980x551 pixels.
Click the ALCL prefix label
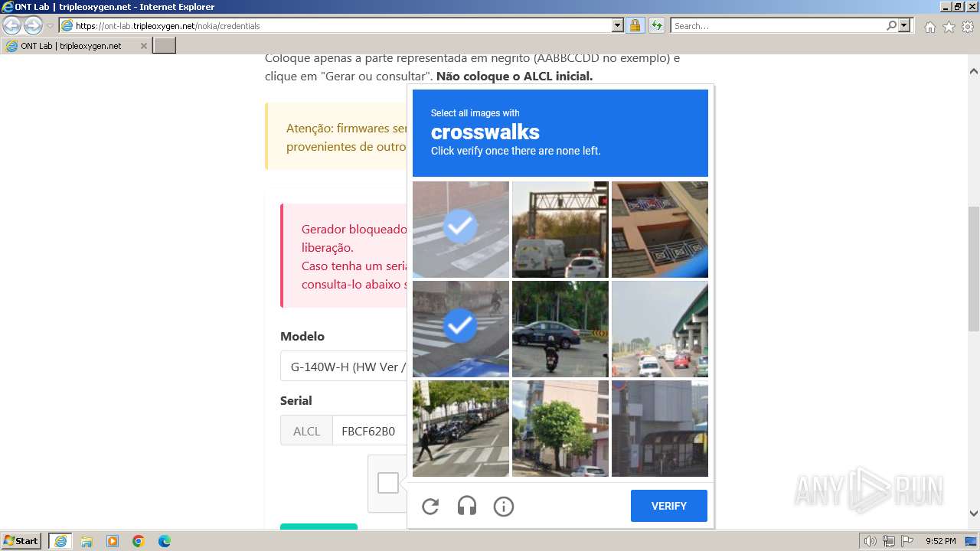[306, 431]
